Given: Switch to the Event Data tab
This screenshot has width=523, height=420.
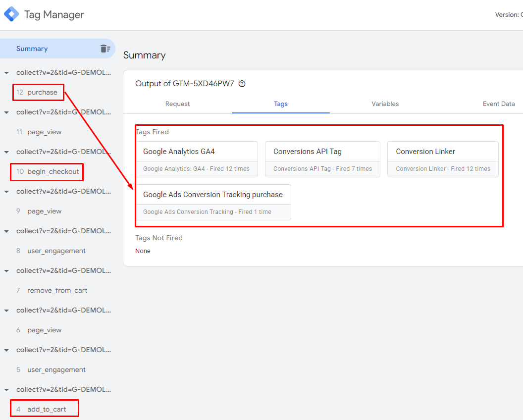Looking at the screenshot, I should tap(498, 104).
